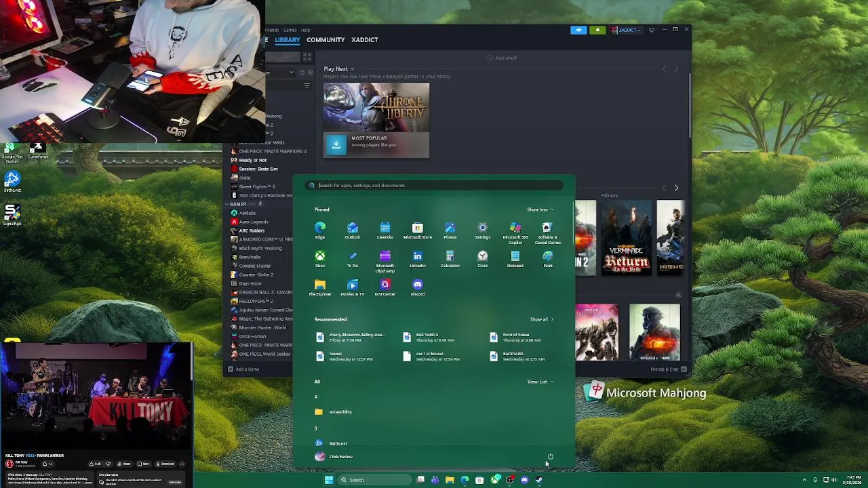Expand recommended files with Show all
This screenshot has width=868, height=488.
542,319
